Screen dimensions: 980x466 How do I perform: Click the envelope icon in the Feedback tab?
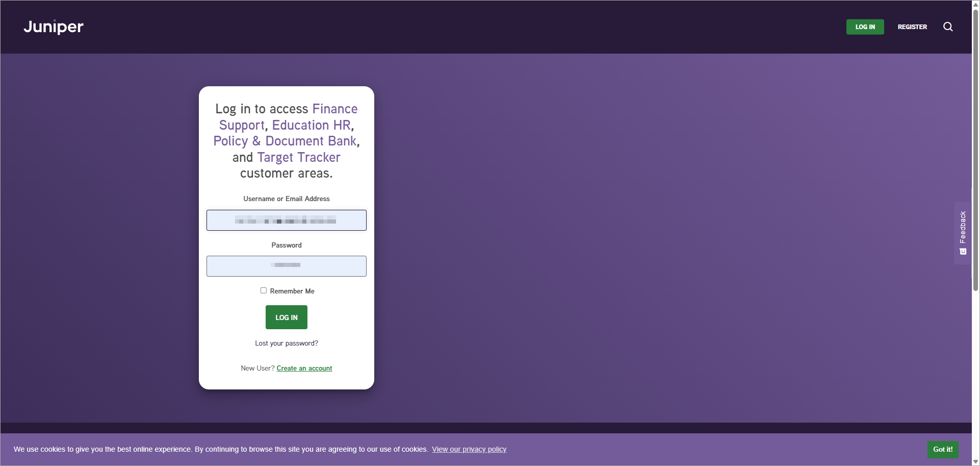(x=963, y=251)
